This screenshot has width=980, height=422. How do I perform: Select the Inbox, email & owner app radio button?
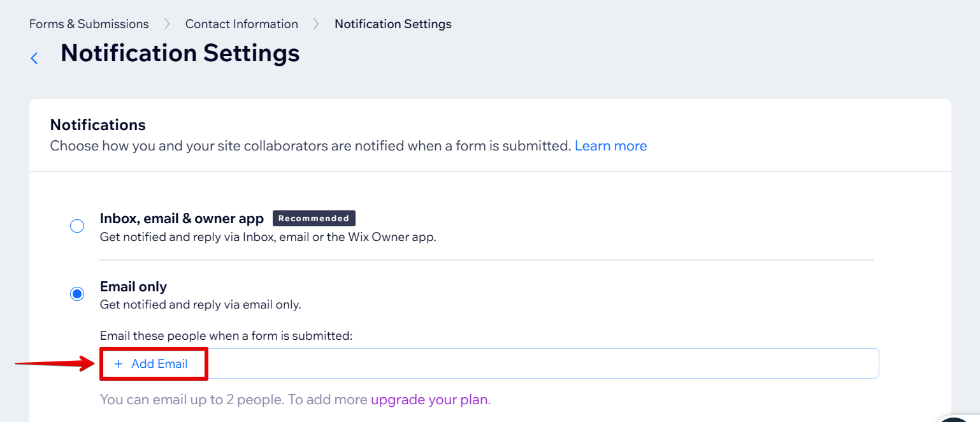point(77,226)
